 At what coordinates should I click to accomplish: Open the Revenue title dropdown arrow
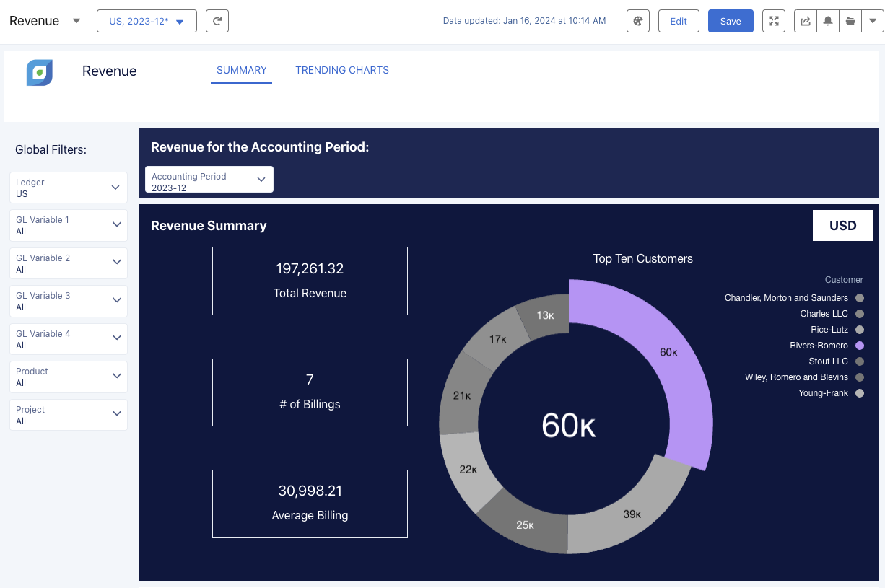pos(77,21)
